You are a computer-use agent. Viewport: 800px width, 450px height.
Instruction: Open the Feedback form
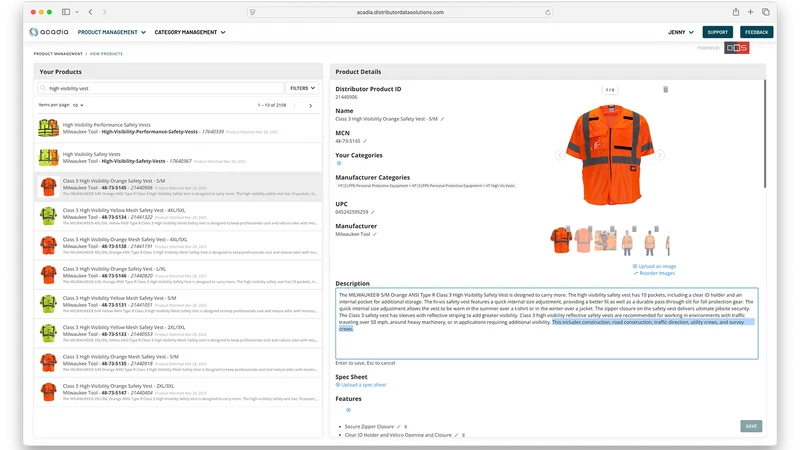[756, 32]
